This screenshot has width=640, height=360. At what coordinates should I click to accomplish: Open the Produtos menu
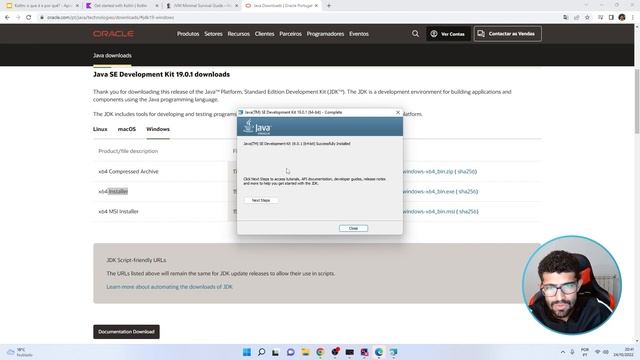click(x=188, y=34)
